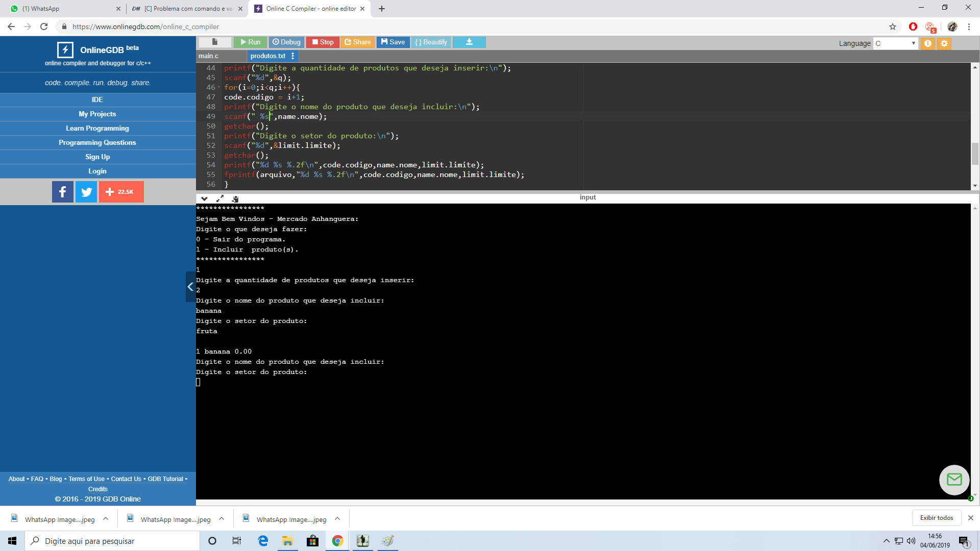980x551 pixels.
Task: Click the green mail feedback button
Action: tap(954, 480)
